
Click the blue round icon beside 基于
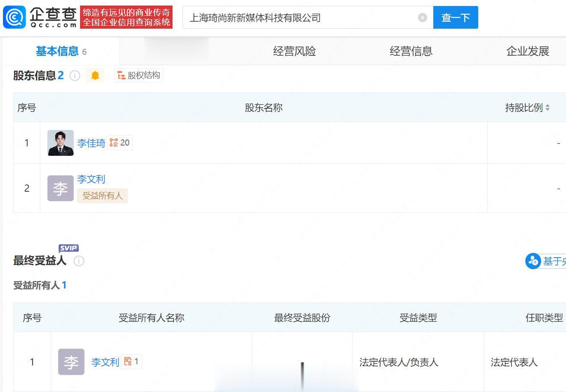533,261
